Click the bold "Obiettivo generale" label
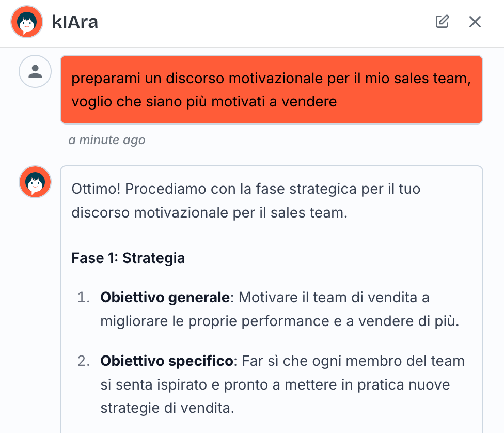This screenshot has width=504, height=433. click(165, 298)
